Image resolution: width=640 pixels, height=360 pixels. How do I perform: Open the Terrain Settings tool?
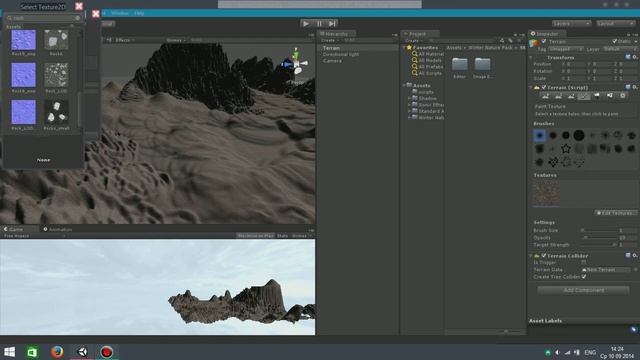pyautogui.click(x=622, y=96)
